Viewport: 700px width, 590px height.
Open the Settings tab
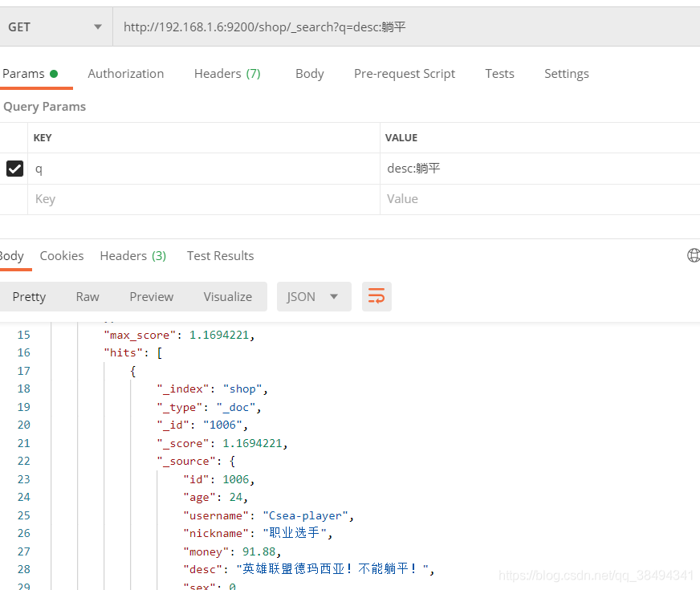coord(566,74)
